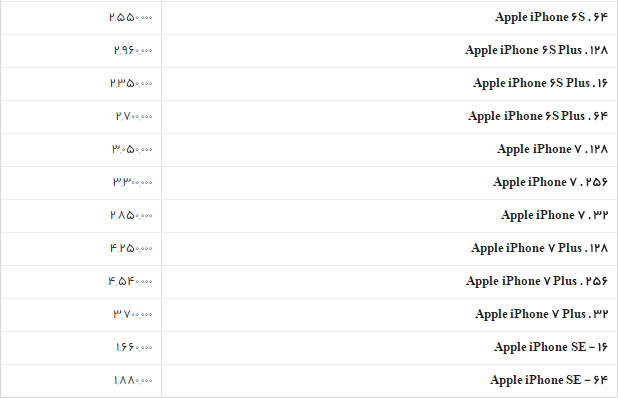Open the Apple iPhone 7 Plus 128 row
Viewport: 618px width, 398px height.
click(x=540, y=249)
